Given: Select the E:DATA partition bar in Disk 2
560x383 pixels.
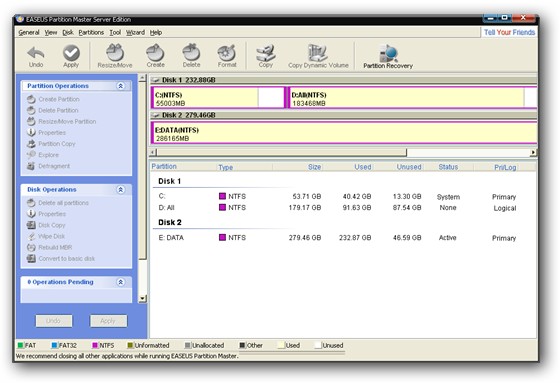Looking at the screenshot, I should [344, 133].
